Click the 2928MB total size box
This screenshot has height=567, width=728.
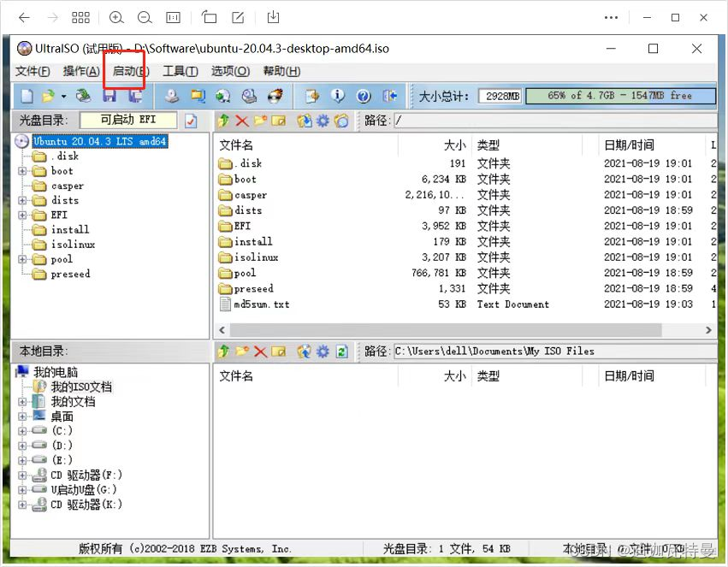pos(500,96)
